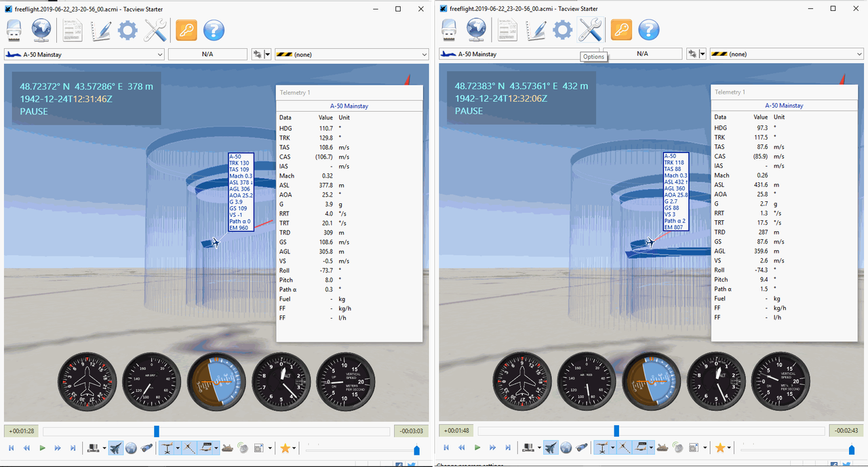Image resolution: width=868 pixels, height=467 pixels.
Task: Toggle the jet aircraft view in right window
Action: [x=552, y=448]
